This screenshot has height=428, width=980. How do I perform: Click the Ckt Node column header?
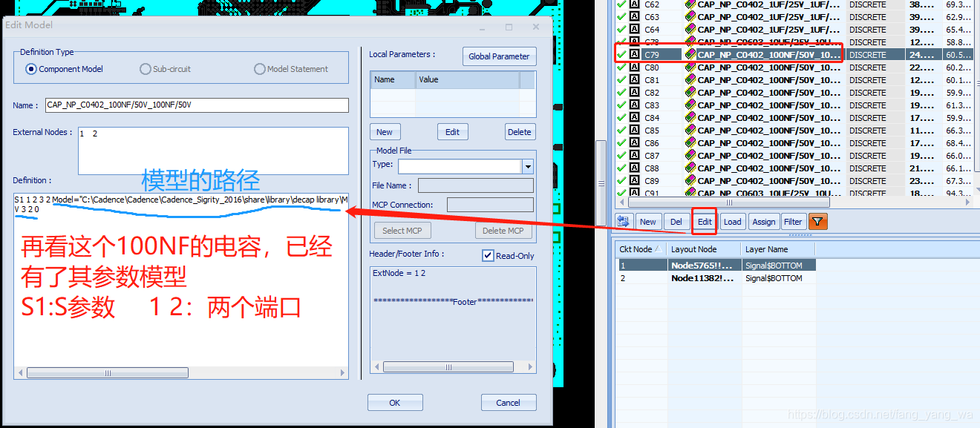click(x=641, y=249)
